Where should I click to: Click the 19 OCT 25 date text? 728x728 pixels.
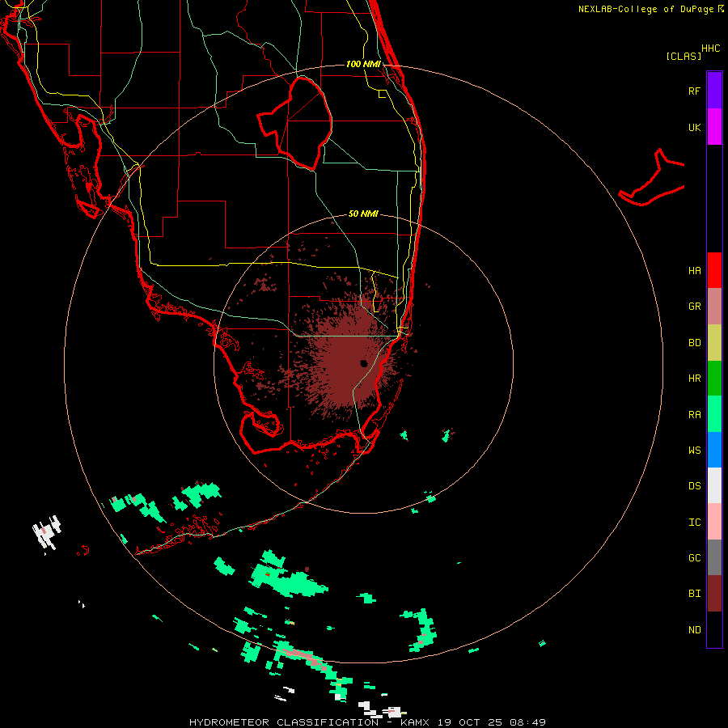pos(470,722)
